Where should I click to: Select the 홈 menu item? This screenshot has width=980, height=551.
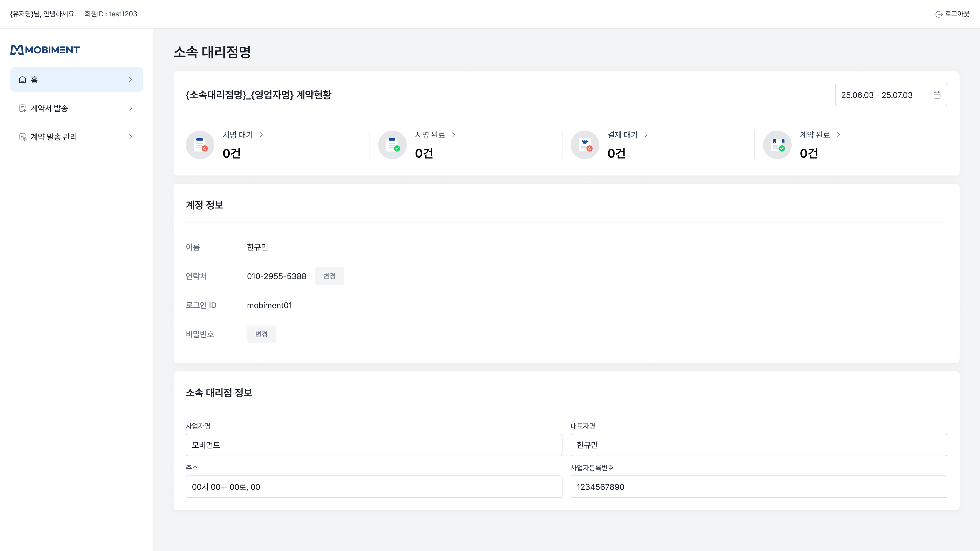point(77,80)
